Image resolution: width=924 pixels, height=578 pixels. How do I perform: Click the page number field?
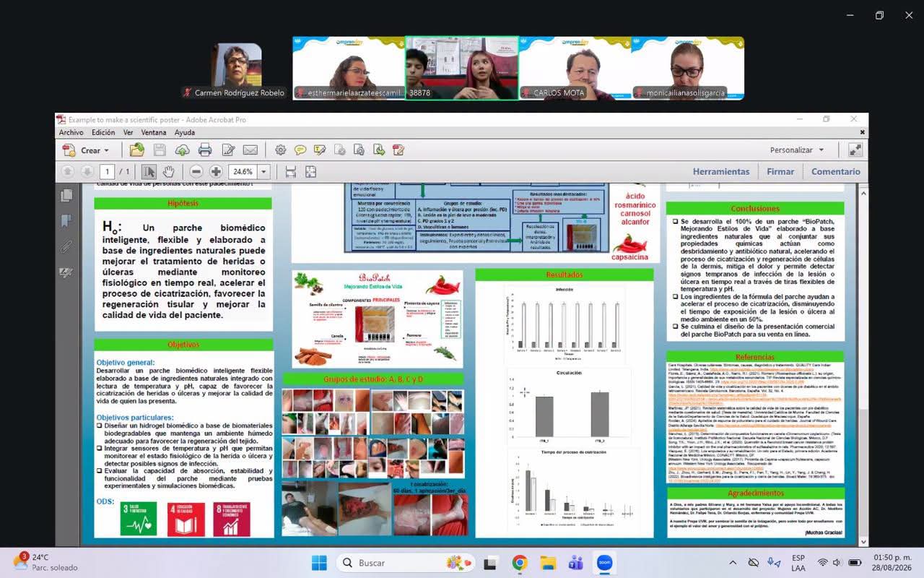[x=107, y=171]
